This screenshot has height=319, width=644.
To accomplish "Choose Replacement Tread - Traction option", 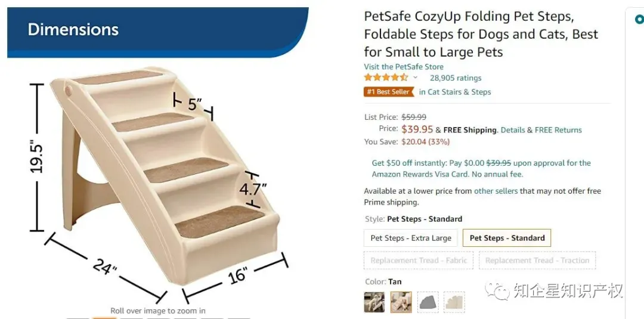I will pyautogui.click(x=537, y=261).
